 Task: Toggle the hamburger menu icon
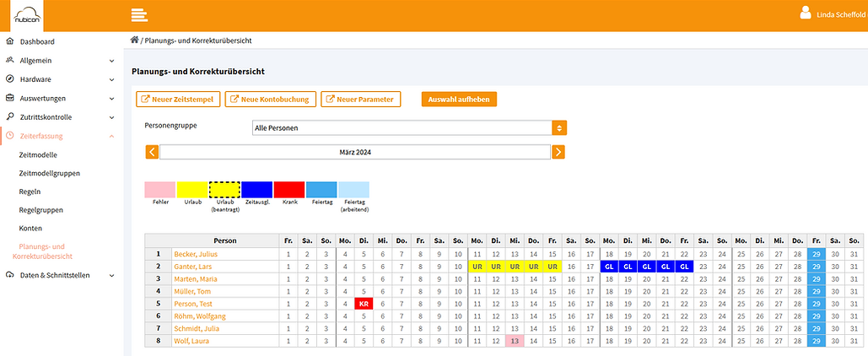tap(139, 15)
